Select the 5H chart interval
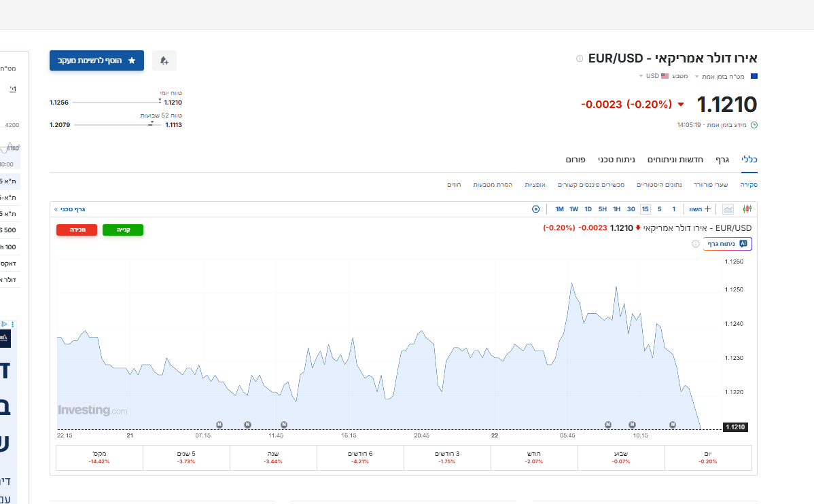Viewport: 814px width, 504px height. [602, 209]
